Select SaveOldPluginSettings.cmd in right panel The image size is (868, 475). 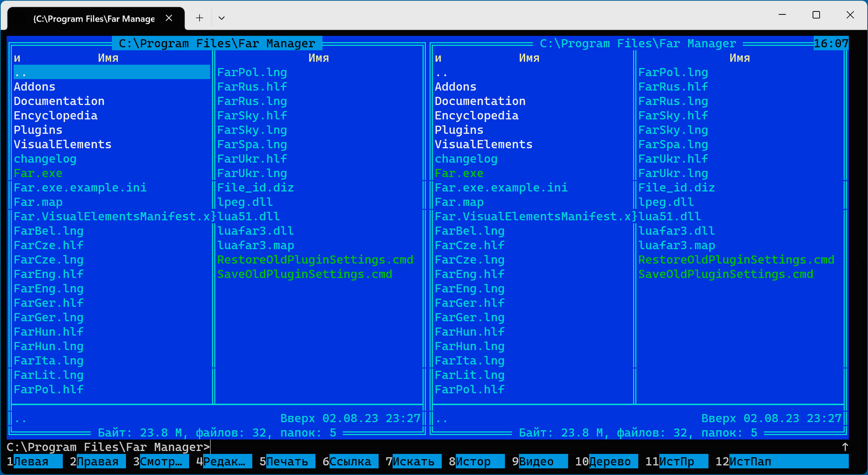point(726,274)
